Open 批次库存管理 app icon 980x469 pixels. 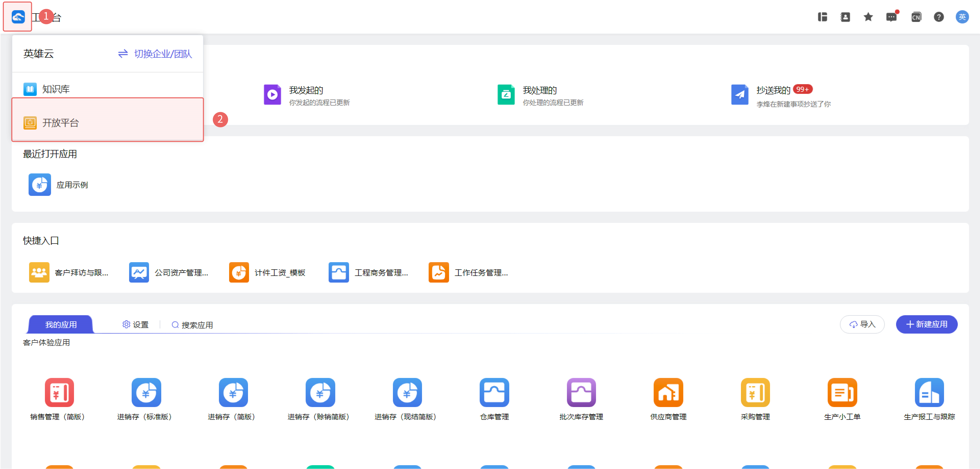coord(581,392)
